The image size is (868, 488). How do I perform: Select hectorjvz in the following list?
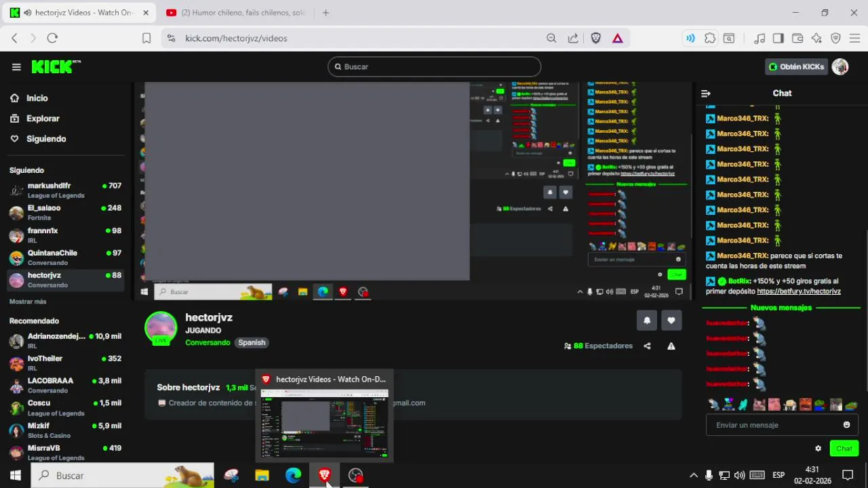[x=66, y=280]
